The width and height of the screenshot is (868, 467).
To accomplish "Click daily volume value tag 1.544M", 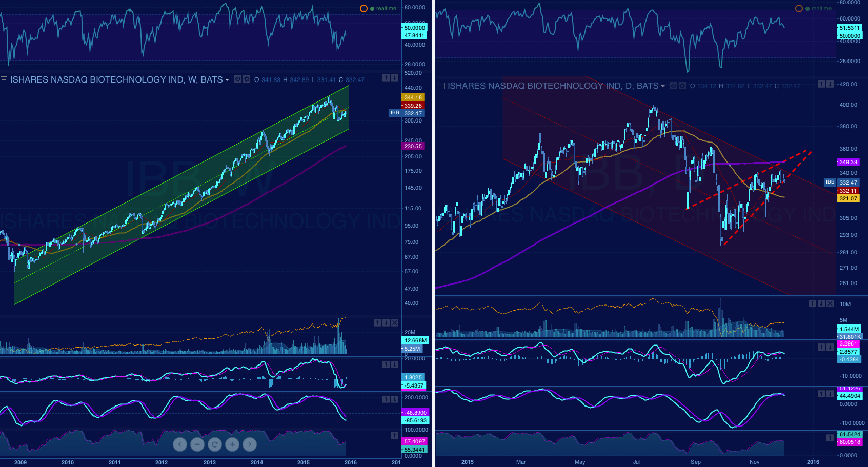I will click(x=849, y=329).
